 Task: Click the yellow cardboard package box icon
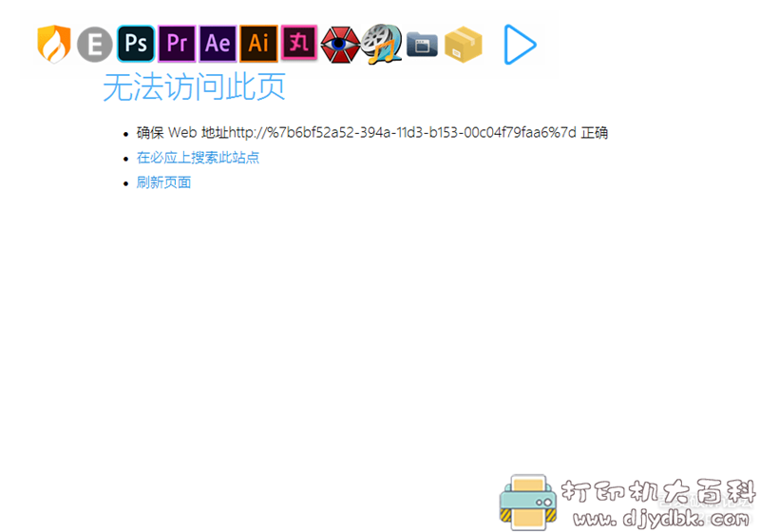click(x=464, y=45)
